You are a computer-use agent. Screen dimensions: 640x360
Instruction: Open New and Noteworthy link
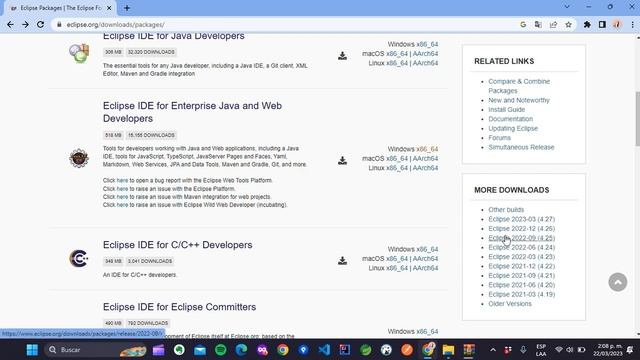click(519, 100)
